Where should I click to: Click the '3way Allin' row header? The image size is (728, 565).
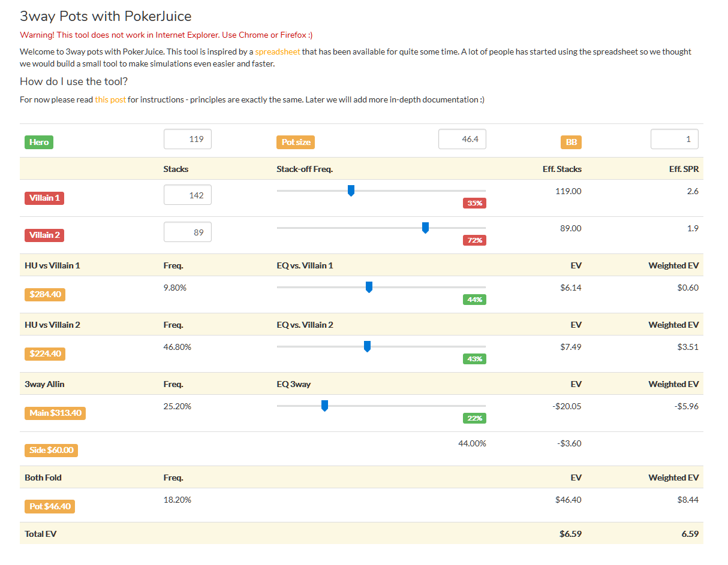coord(44,384)
